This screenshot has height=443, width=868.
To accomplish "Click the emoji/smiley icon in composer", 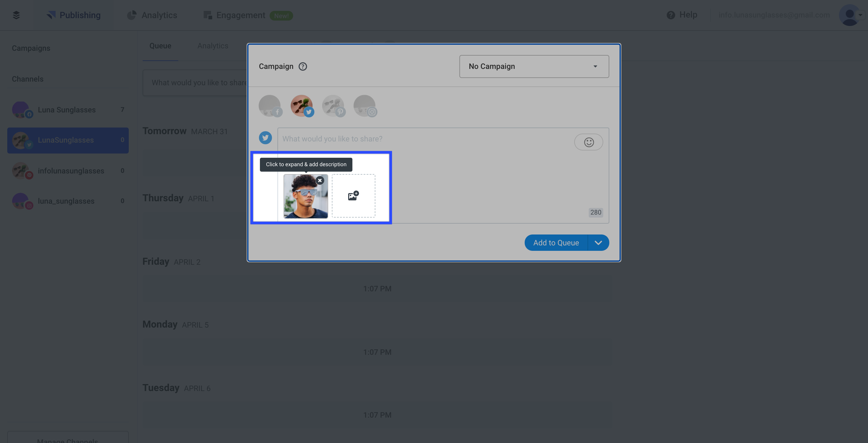I will pos(589,142).
